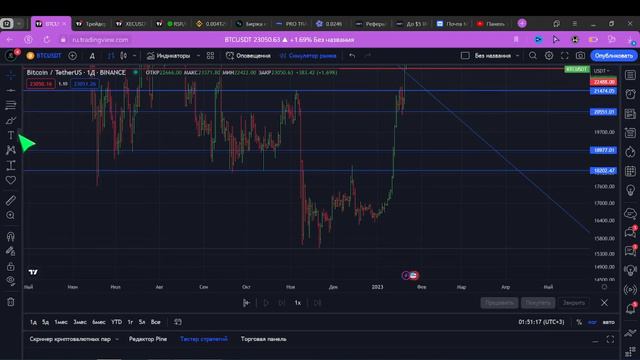Toggle the лог logarithmic scale
Viewport: 640px width, 360px height.
coord(592,322)
